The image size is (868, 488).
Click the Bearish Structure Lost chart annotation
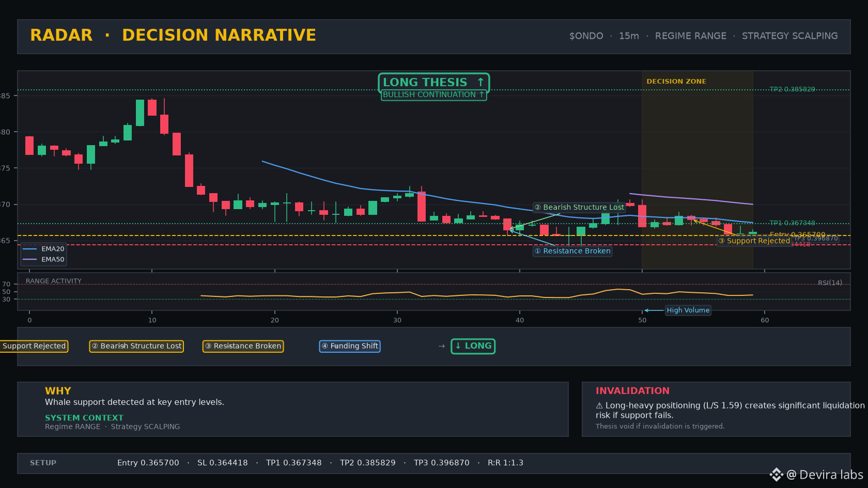pos(579,207)
